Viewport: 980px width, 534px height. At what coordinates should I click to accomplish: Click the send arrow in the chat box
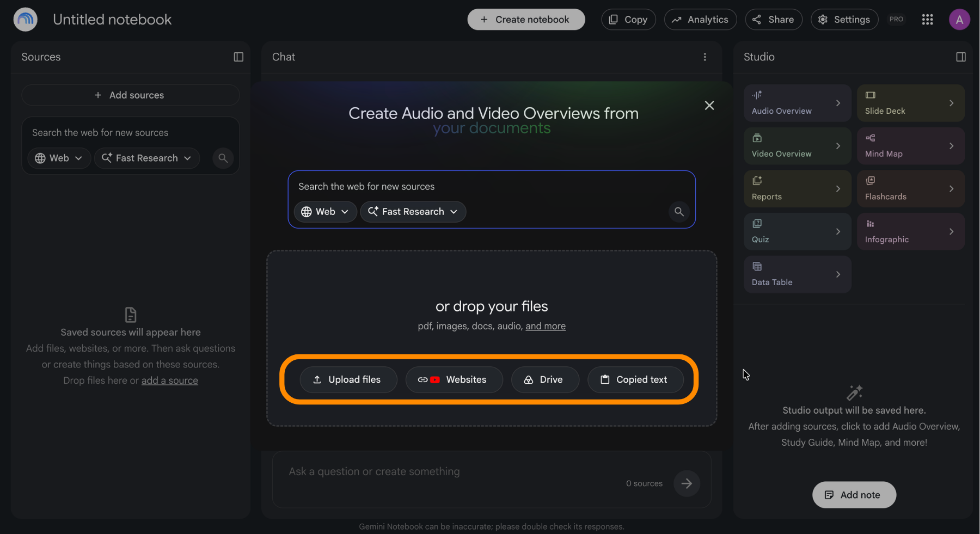pyautogui.click(x=687, y=483)
